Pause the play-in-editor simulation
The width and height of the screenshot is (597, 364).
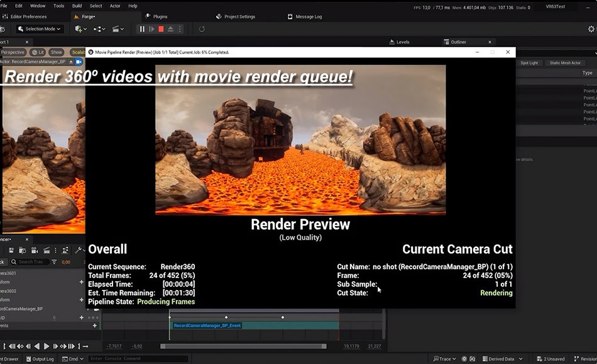click(x=142, y=29)
